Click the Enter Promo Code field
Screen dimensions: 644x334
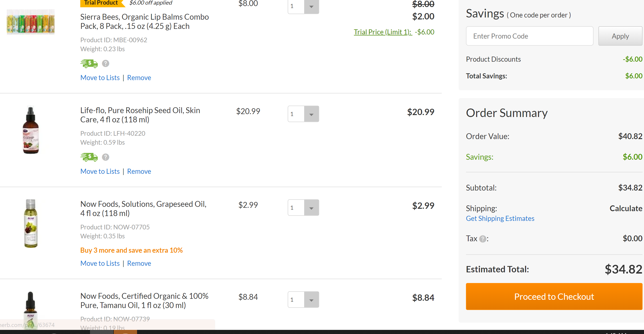(529, 36)
